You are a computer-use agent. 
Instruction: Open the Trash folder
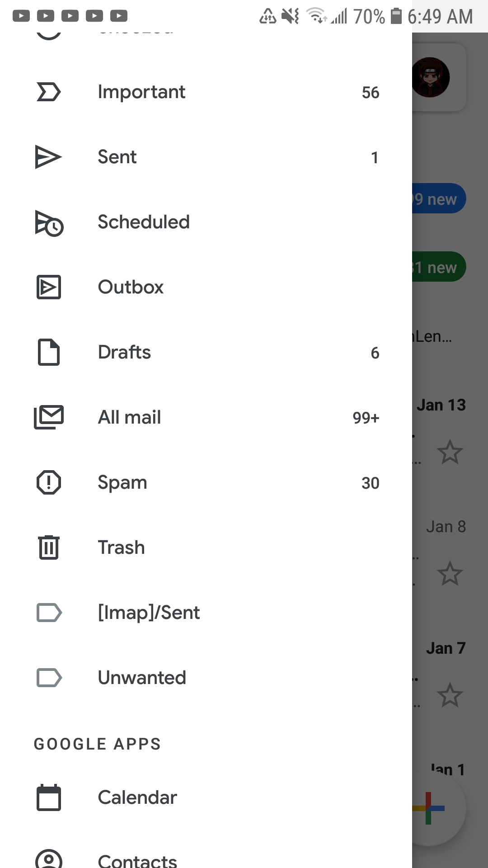tap(206, 548)
